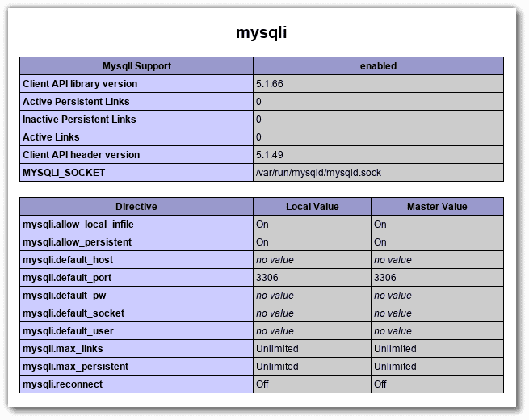Select the 'MYSQLI_SOCKET' label cell
The width and height of the screenshot is (529, 420).
(136, 173)
